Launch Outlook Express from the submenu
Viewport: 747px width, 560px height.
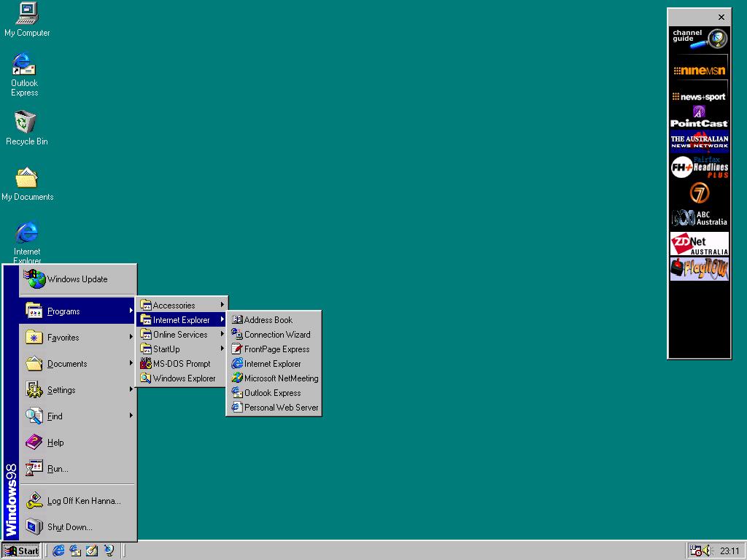coord(274,393)
